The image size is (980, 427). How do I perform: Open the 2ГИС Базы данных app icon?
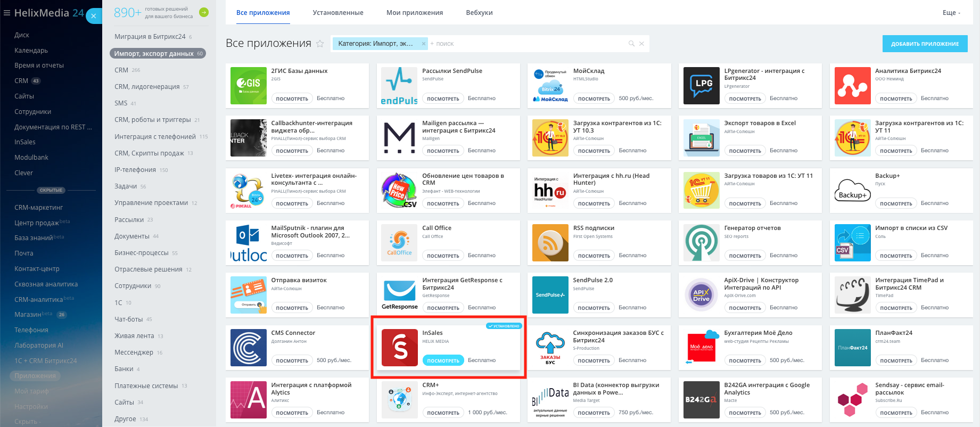[x=249, y=86]
